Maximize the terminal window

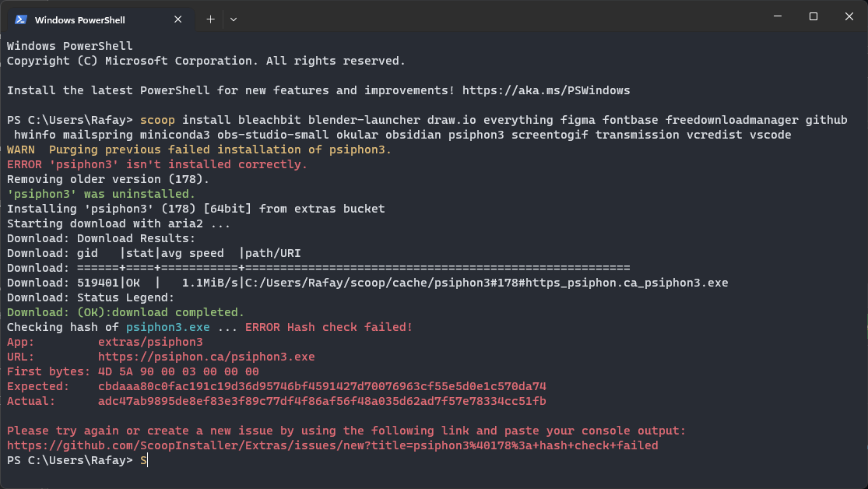[813, 16]
